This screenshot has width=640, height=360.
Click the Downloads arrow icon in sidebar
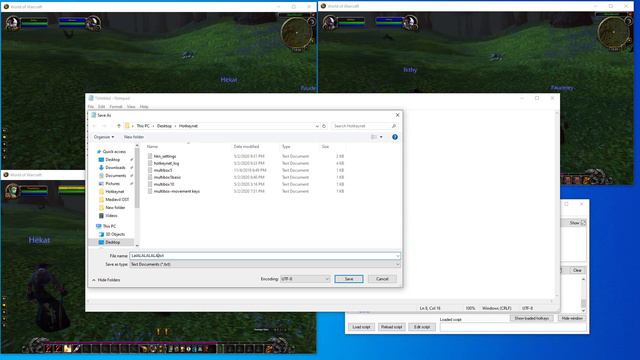pyautogui.click(x=101, y=168)
